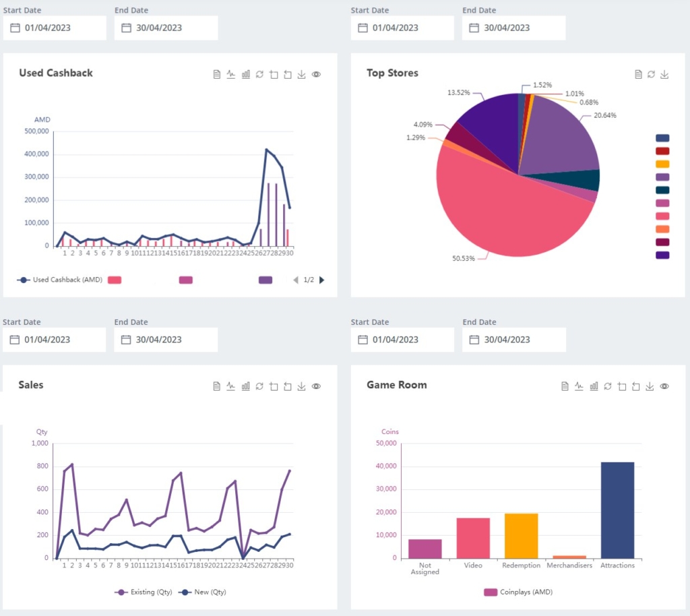The width and height of the screenshot is (690, 616).
Task: Go to previous legend page in Used Cashback
Action: coord(296,280)
